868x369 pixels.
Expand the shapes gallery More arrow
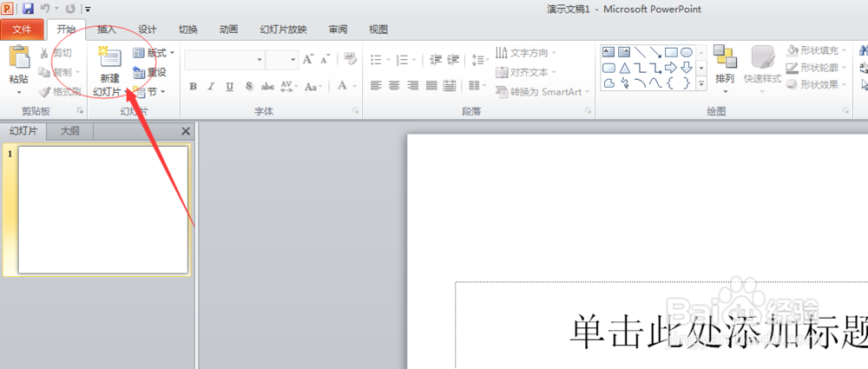pos(702,84)
